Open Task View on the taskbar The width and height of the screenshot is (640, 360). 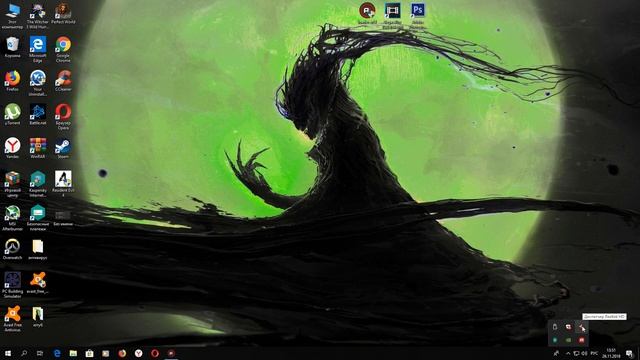[x=40, y=353]
